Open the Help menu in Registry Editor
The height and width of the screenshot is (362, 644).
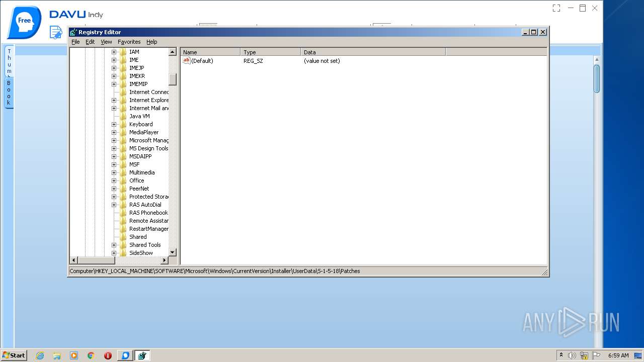(152, 42)
